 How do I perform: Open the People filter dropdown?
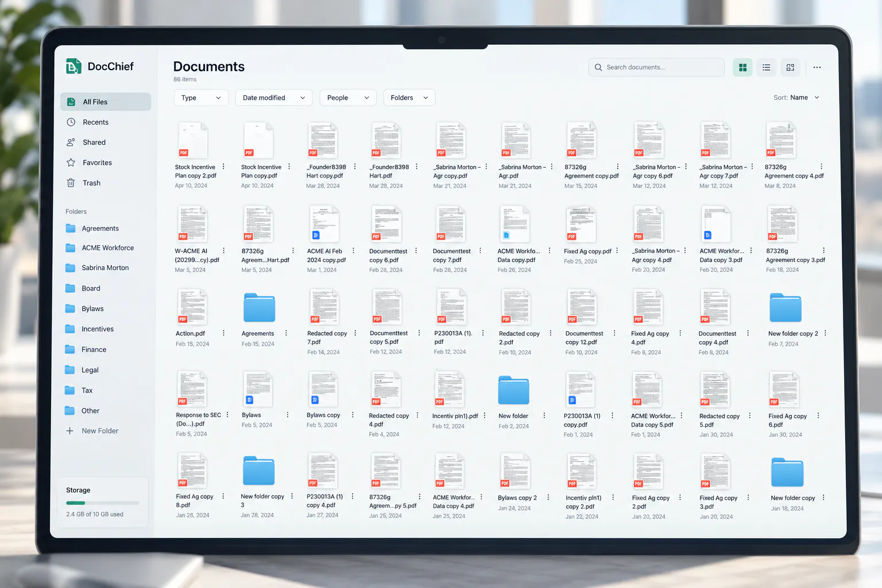point(348,98)
